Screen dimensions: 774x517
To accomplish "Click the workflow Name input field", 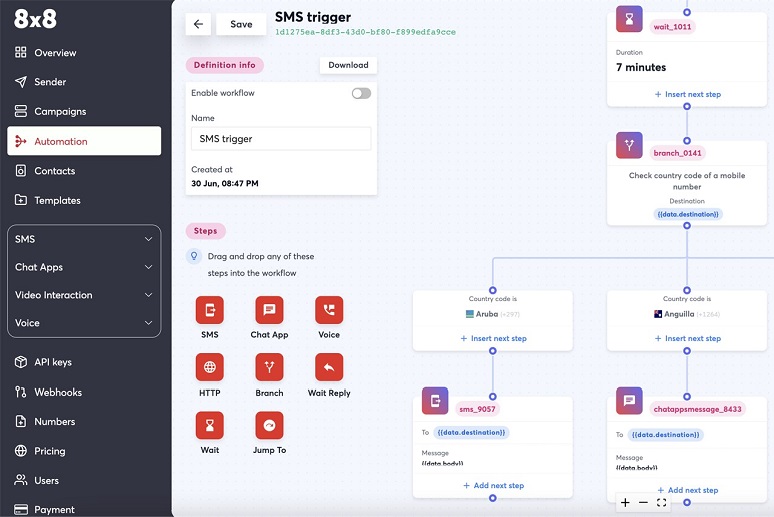I will pos(281,139).
